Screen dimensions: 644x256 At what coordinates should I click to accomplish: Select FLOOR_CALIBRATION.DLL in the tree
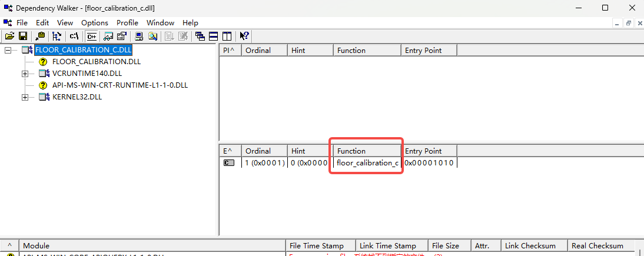(97, 62)
